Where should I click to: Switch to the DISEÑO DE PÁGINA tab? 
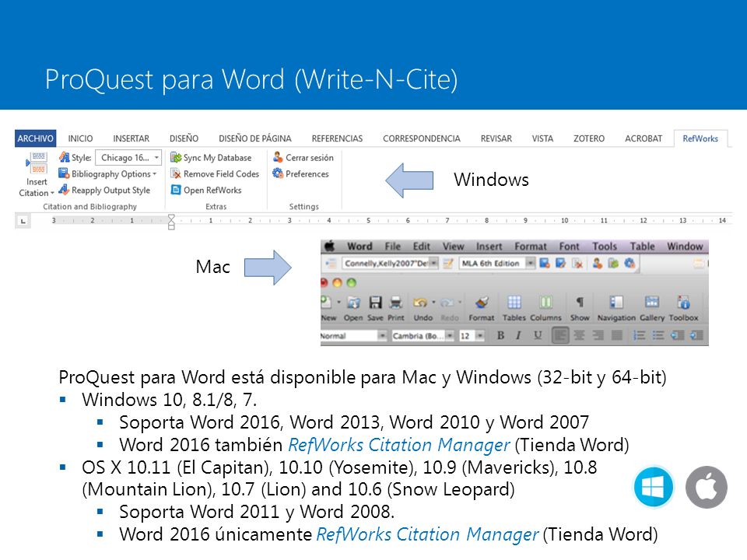pyautogui.click(x=255, y=138)
